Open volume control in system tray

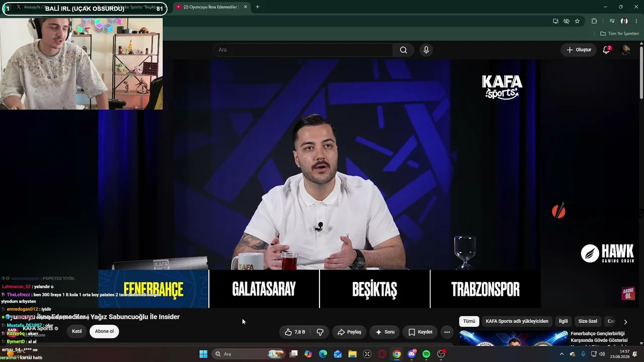click(602, 354)
